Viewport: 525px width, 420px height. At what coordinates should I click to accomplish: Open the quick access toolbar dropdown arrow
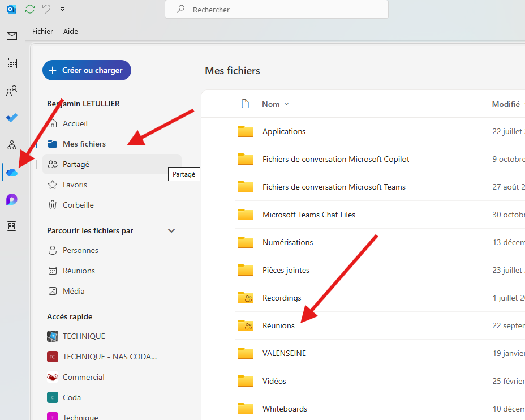tap(62, 9)
